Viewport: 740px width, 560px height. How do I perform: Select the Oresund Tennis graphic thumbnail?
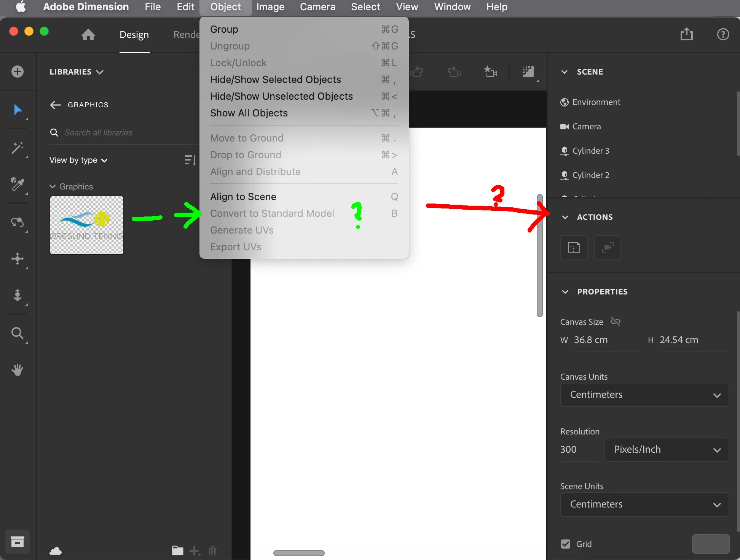click(x=87, y=225)
